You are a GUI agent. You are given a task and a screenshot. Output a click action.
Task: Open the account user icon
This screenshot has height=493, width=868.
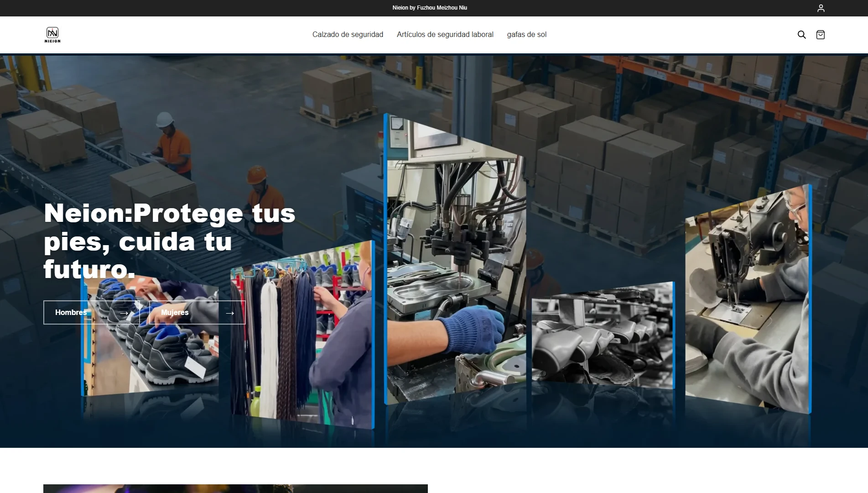click(x=821, y=8)
